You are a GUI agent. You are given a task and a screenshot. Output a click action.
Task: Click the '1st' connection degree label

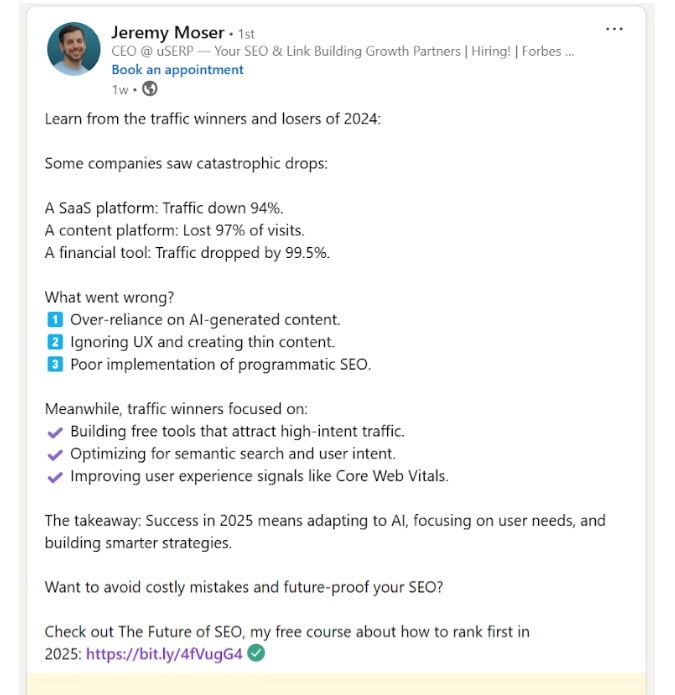[x=246, y=34]
